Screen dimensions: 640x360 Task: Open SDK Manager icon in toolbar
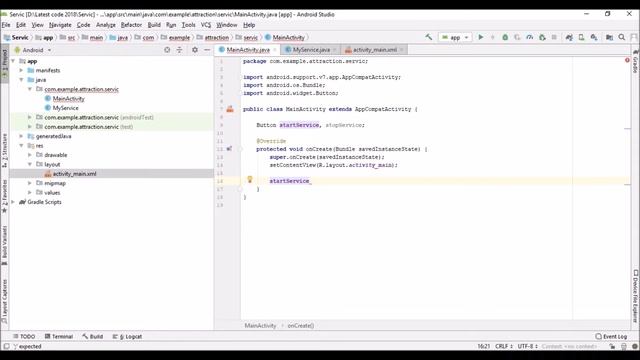(594, 37)
